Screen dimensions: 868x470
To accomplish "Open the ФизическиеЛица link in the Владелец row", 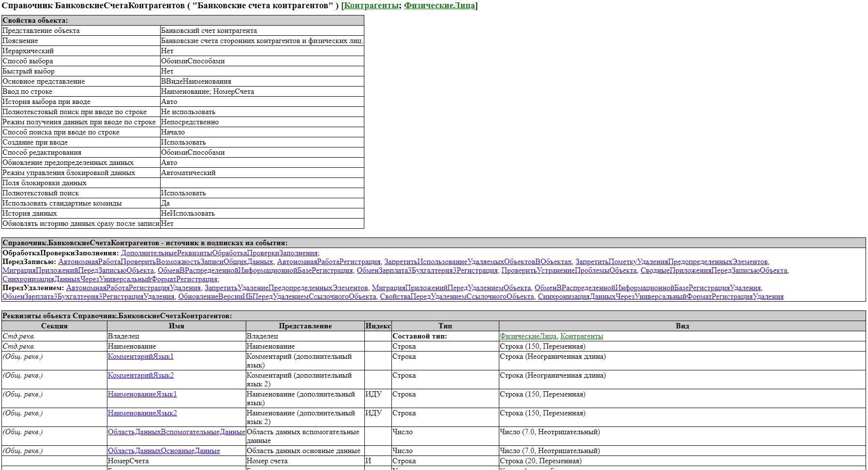I will pyautogui.click(x=528, y=336).
